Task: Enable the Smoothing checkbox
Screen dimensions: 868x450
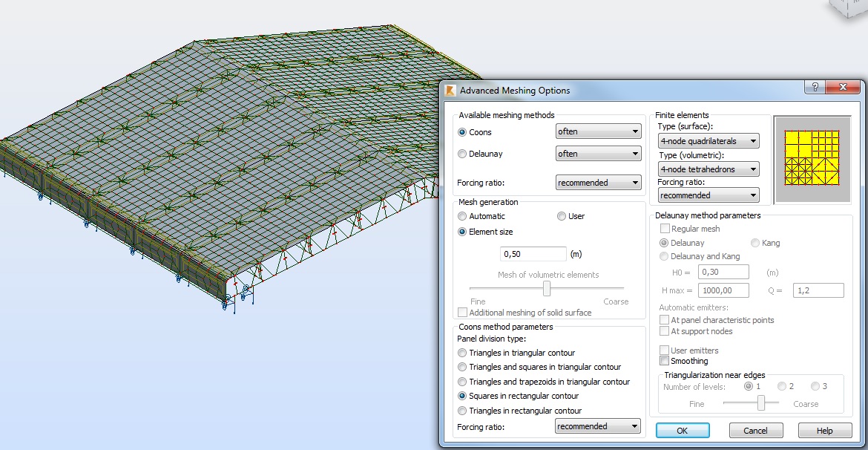Action: 663,360
